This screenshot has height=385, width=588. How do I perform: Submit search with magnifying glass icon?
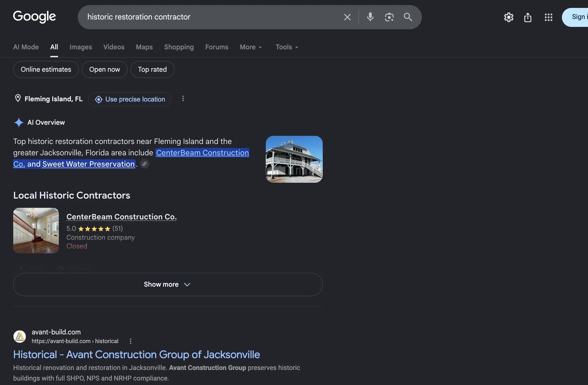point(408,17)
